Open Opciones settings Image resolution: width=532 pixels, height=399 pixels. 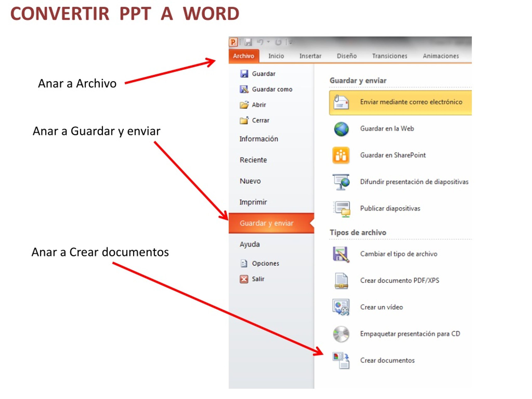click(265, 264)
